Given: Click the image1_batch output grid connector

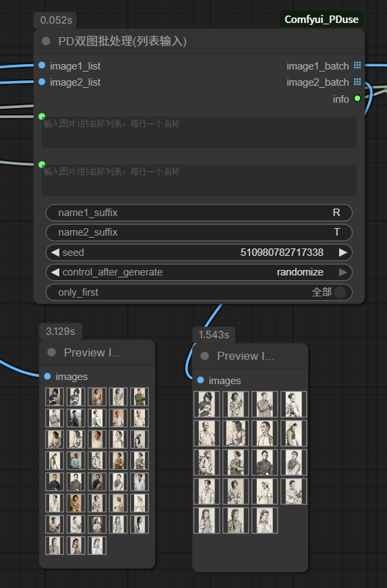Looking at the screenshot, I should 357,65.
